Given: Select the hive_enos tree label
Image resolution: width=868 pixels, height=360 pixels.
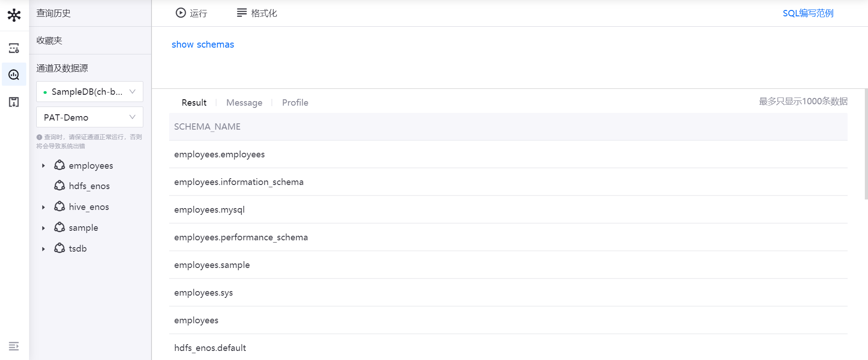Looking at the screenshot, I should (89, 207).
